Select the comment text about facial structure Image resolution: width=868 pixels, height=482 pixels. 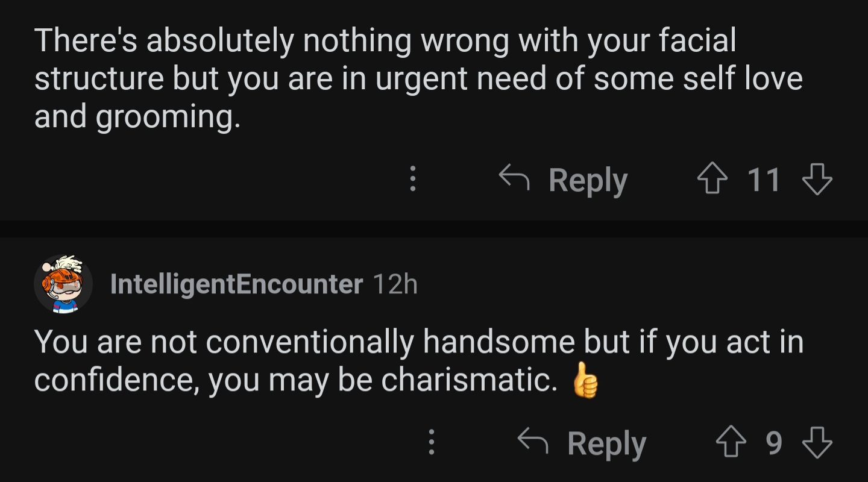click(x=418, y=78)
